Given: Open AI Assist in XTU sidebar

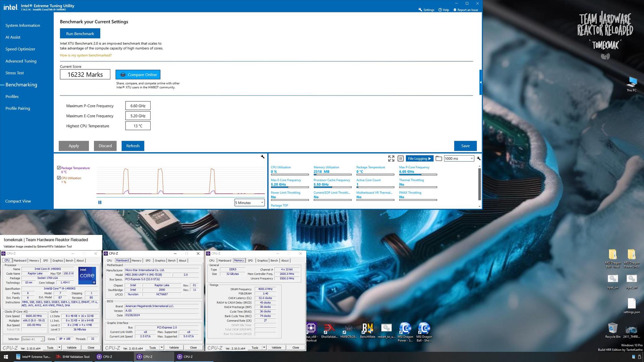Looking at the screenshot, I should pyautogui.click(x=13, y=37).
